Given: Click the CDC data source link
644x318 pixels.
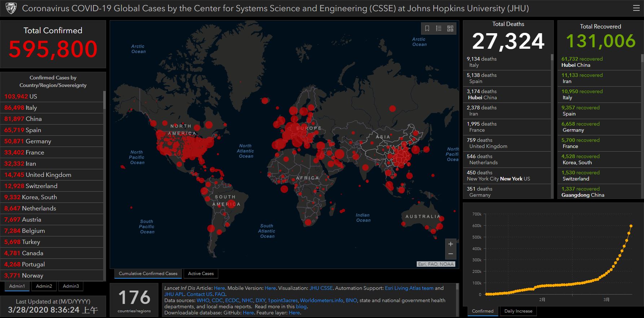Looking at the screenshot, I should (x=217, y=300).
